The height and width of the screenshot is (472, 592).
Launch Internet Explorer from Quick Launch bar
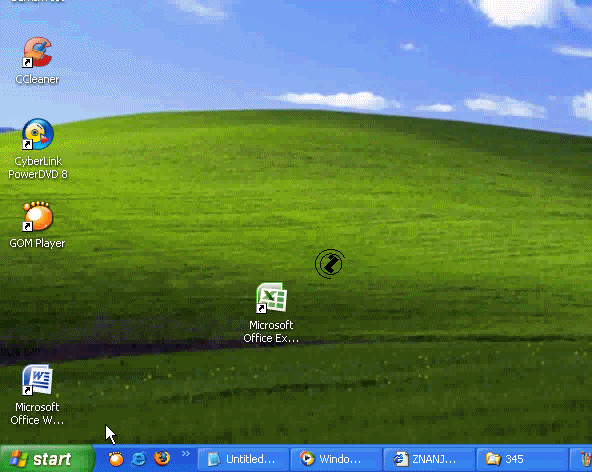pos(139,459)
